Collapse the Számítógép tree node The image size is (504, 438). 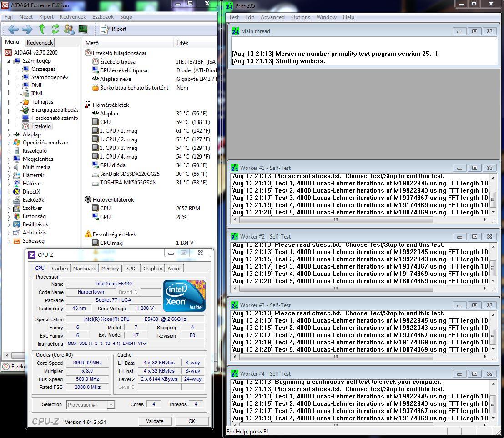click(x=9, y=61)
